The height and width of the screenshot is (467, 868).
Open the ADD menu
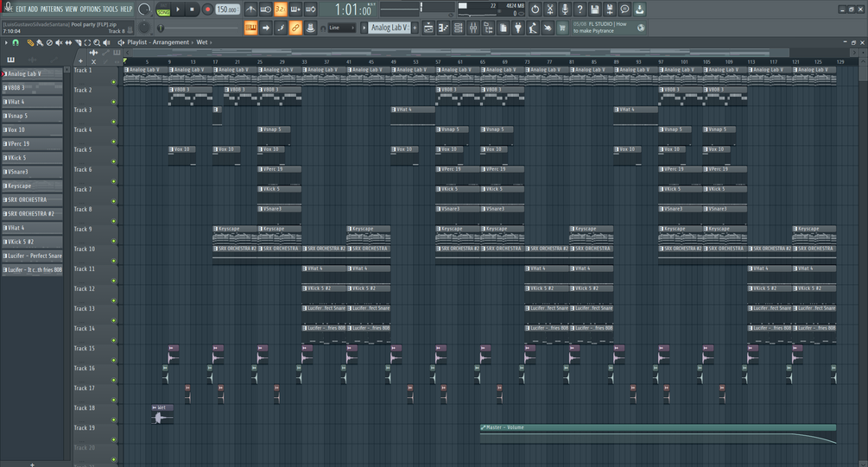pyautogui.click(x=33, y=9)
